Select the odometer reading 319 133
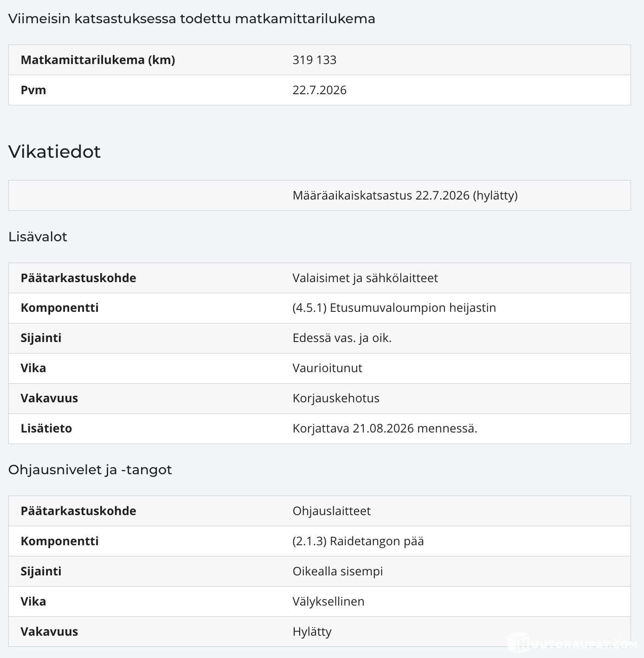644x658 pixels. (x=314, y=60)
